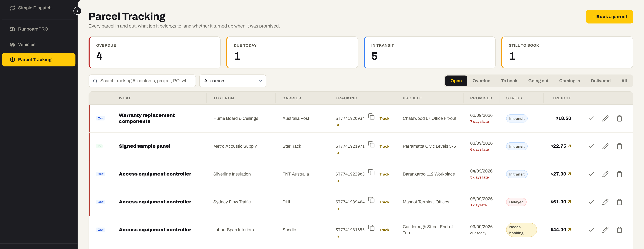Switch to the Overdue filter tab
Screen dimensions: 644x249
481,81
